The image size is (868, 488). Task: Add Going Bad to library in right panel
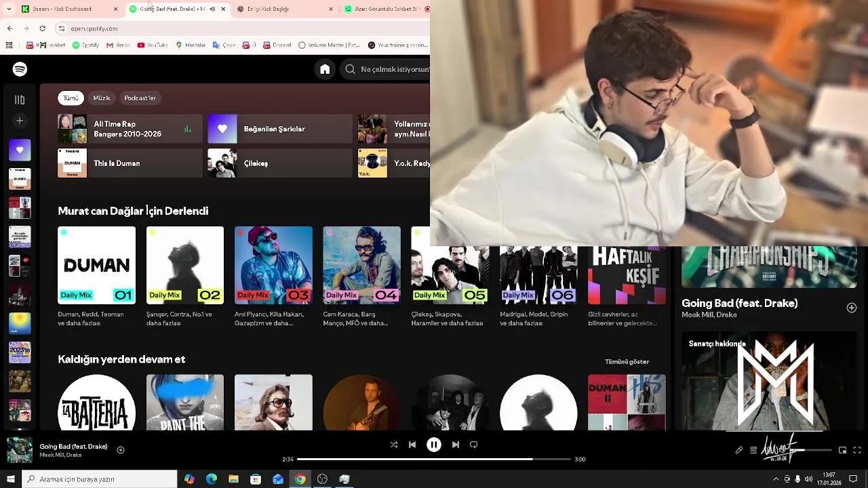pyautogui.click(x=852, y=308)
